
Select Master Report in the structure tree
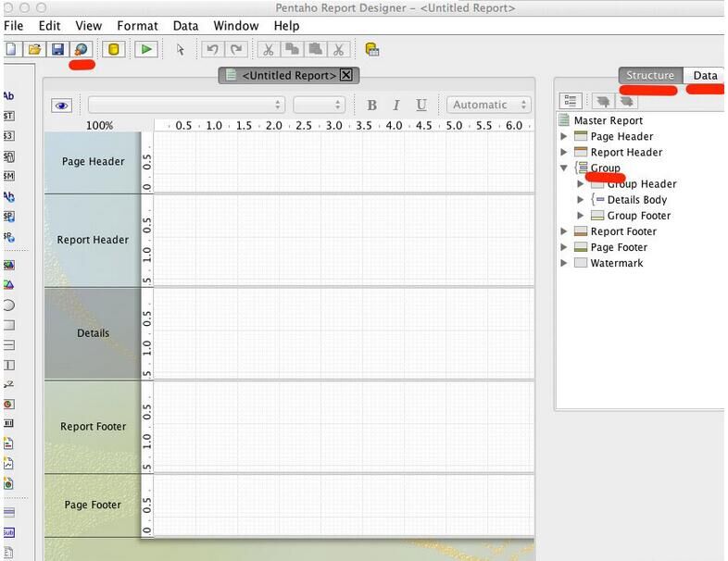pyautogui.click(x=609, y=120)
